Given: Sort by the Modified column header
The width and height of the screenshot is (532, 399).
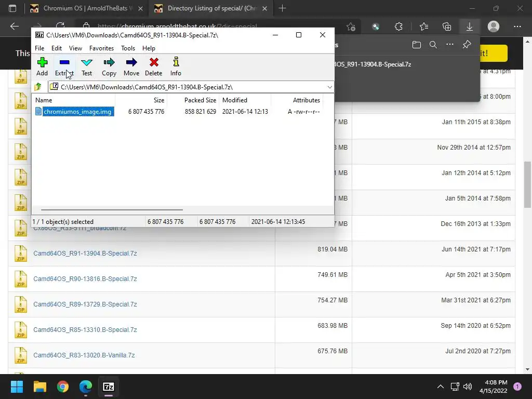Looking at the screenshot, I should (235, 100).
